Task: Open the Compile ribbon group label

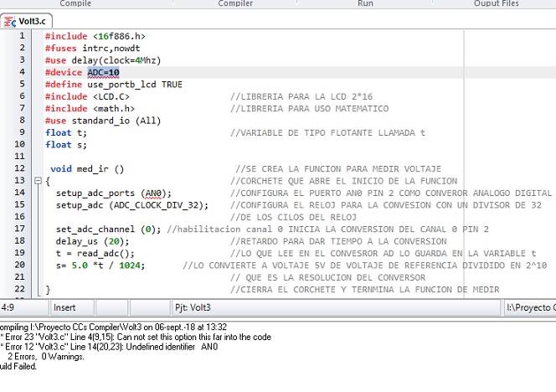Action: [x=75, y=3]
